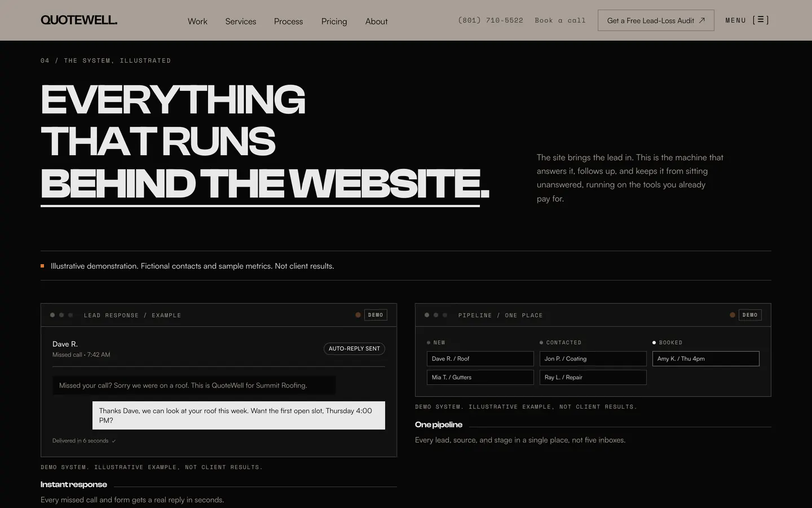Select the Mia T. / Gutters pipeline card
Viewport: 812px width, 508px height.
point(480,378)
